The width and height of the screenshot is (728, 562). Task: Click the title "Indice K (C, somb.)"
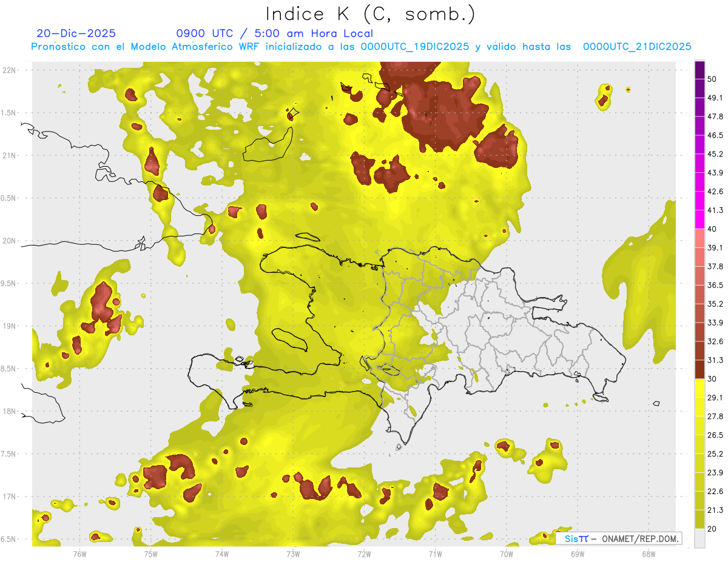tap(371, 14)
